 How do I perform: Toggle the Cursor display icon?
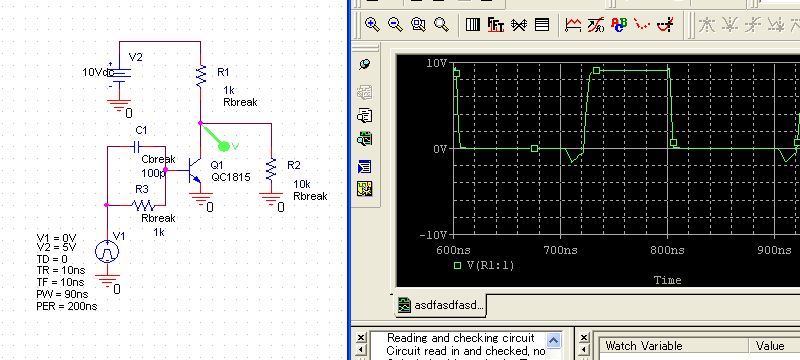[x=665, y=24]
